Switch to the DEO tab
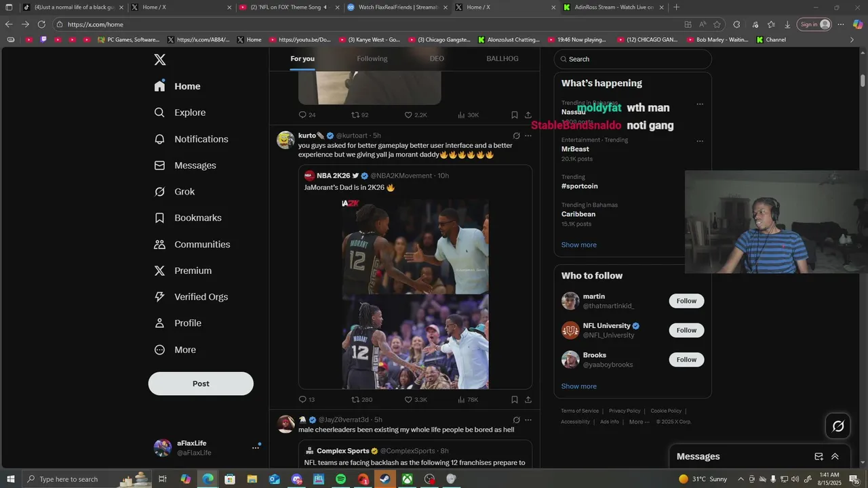868x488 pixels. (x=437, y=59)
